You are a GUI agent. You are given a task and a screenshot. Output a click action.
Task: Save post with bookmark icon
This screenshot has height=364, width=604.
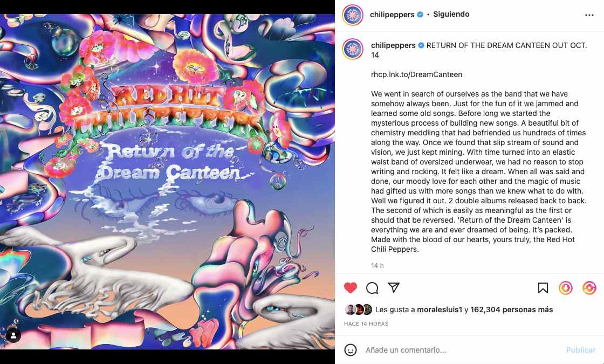(x=543, y=288)
